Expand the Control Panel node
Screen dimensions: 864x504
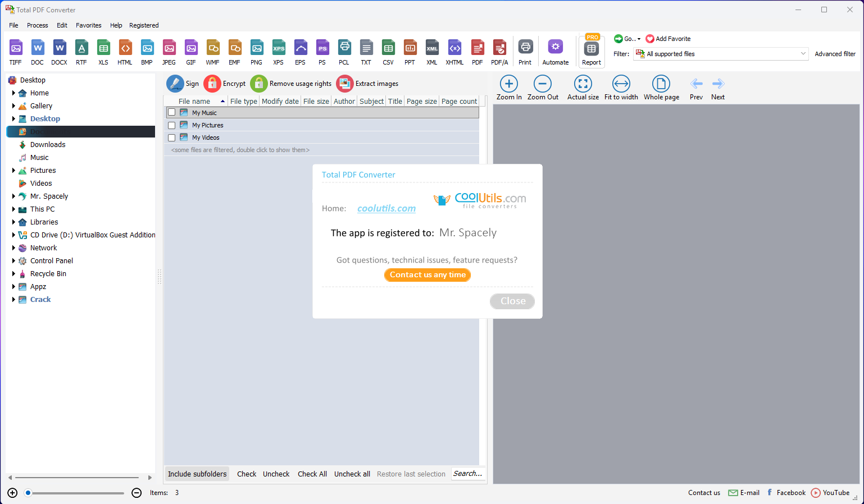(13, 261)
